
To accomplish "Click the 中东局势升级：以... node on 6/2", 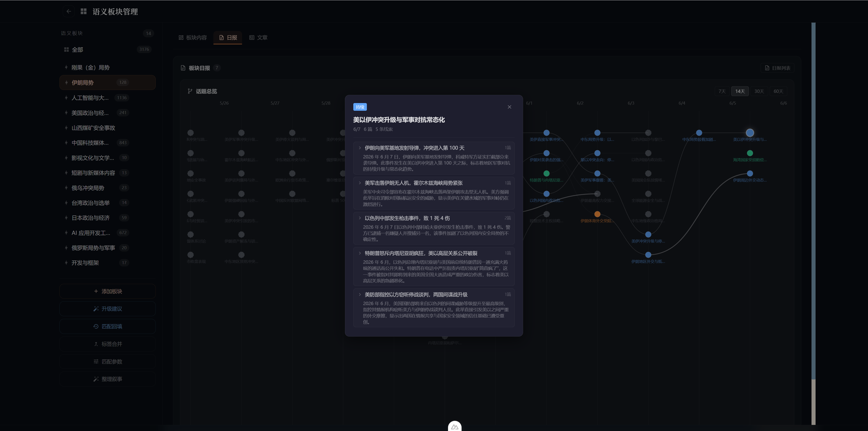I will click(597, 132).
